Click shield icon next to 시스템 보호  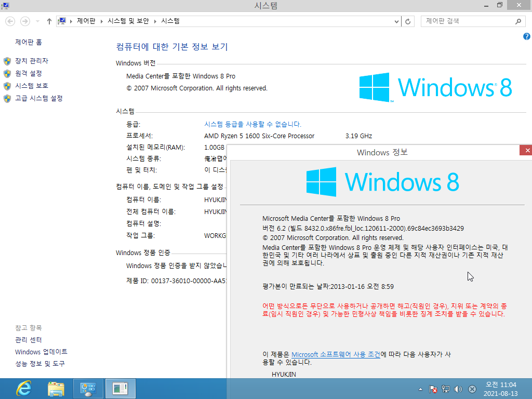click(x=7, y=86)
